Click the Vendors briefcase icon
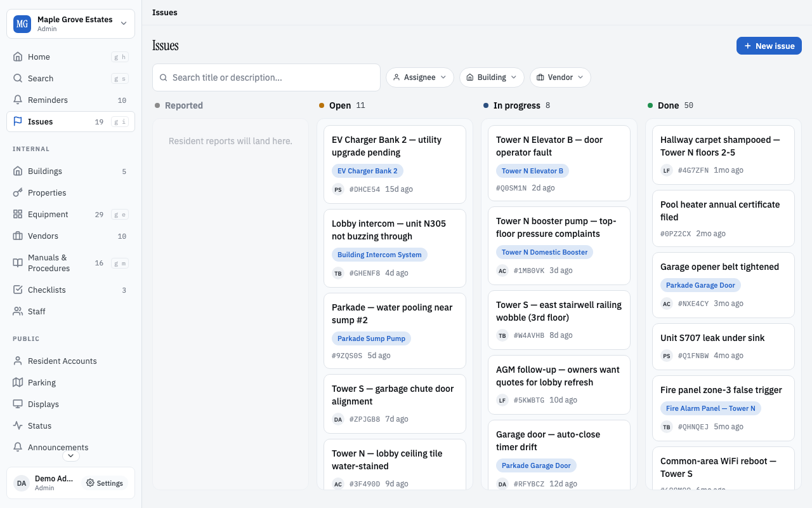 pos(18,236)
